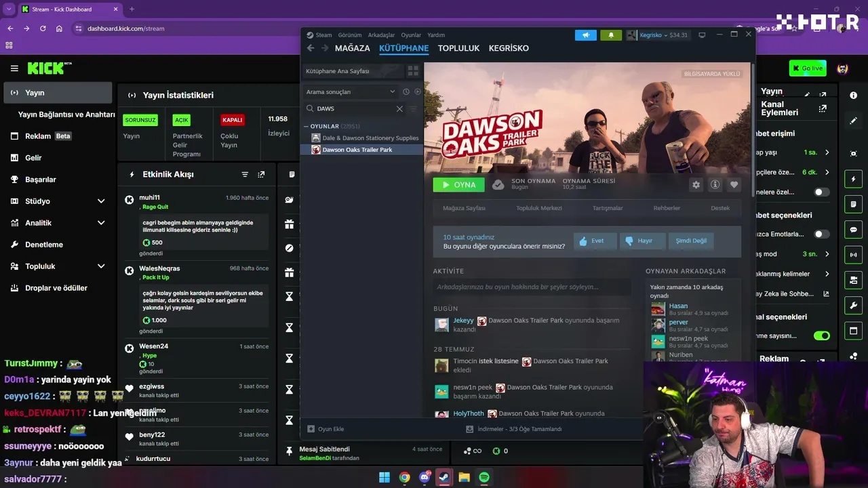868x488 pixels.
Task: Go to the MAĞAZA tab in Steam
Action: click(353, 48)
